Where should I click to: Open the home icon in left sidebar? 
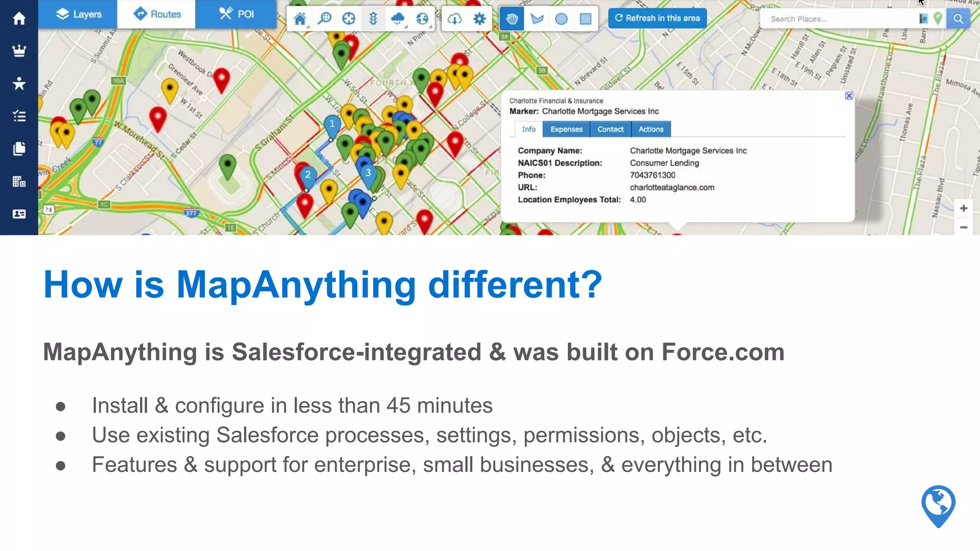coord(19,18)
